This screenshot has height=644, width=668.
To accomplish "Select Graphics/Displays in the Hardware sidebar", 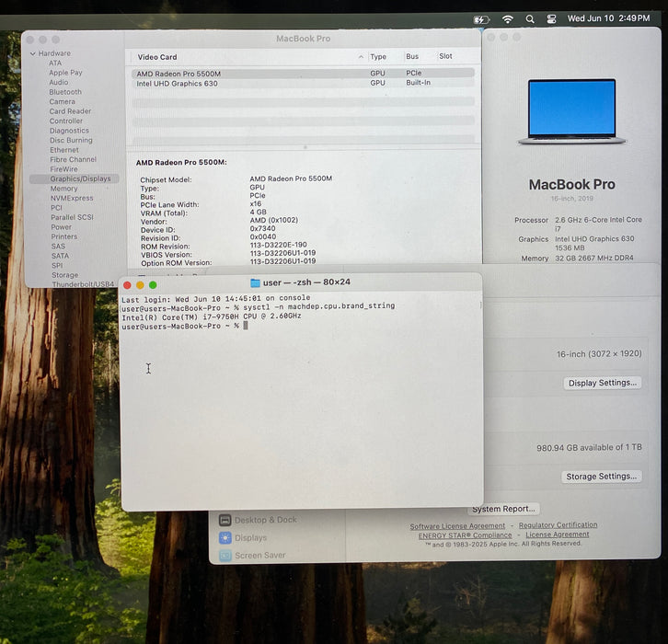I will pyautogui.click(x=75, y=178).
